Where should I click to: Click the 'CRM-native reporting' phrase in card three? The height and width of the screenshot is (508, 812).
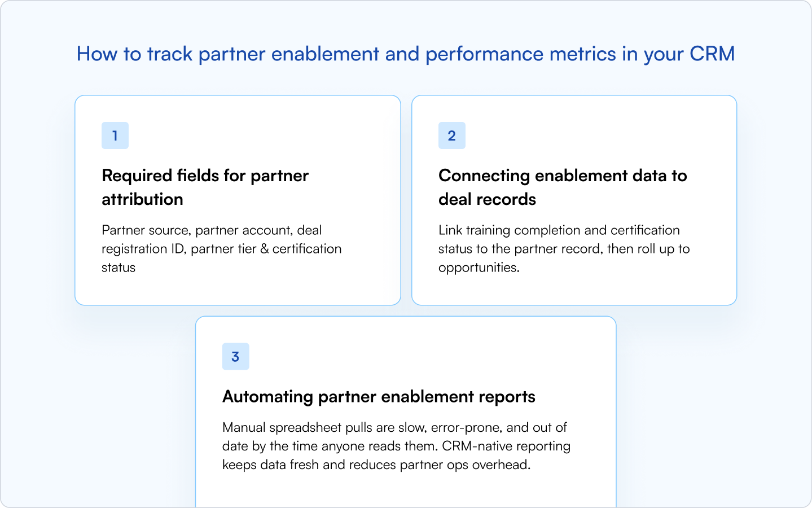(x=506, y=446)
